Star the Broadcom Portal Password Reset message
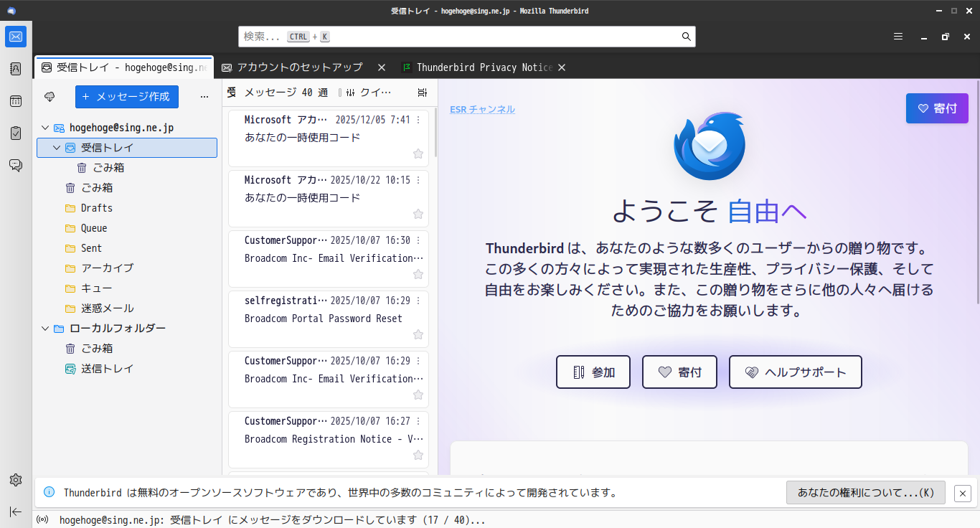This screenshot has width=980, height=528. 418,334
